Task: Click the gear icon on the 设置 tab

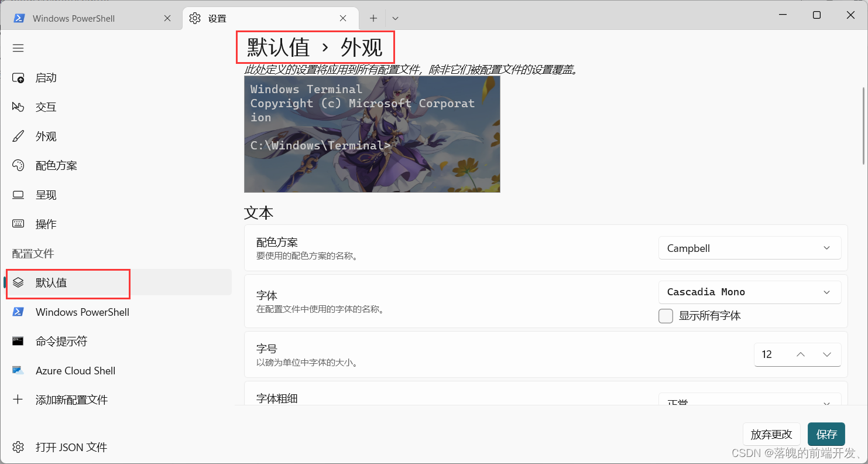Action: pyautogui.click(x=195, y=18)
